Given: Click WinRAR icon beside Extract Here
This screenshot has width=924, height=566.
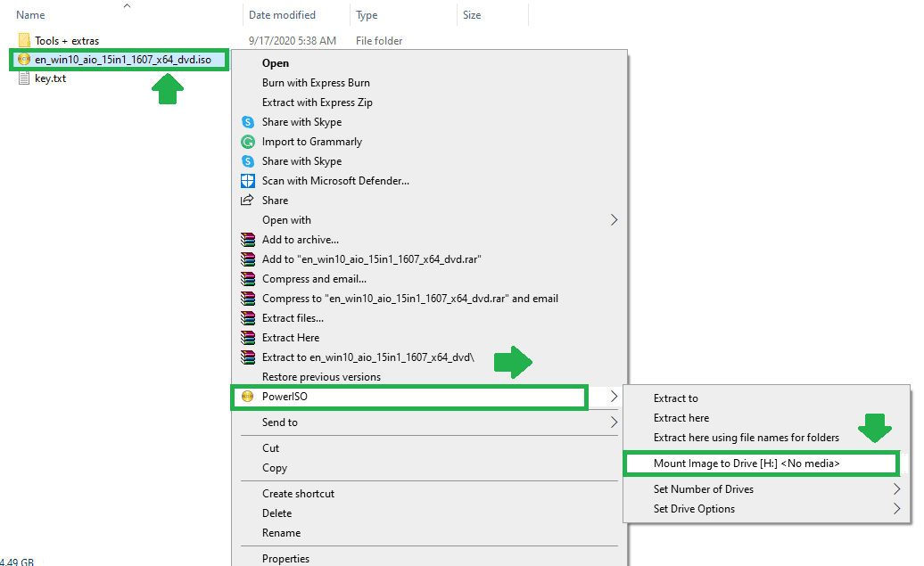Looking at the screenshot, I should pos(248,338).
